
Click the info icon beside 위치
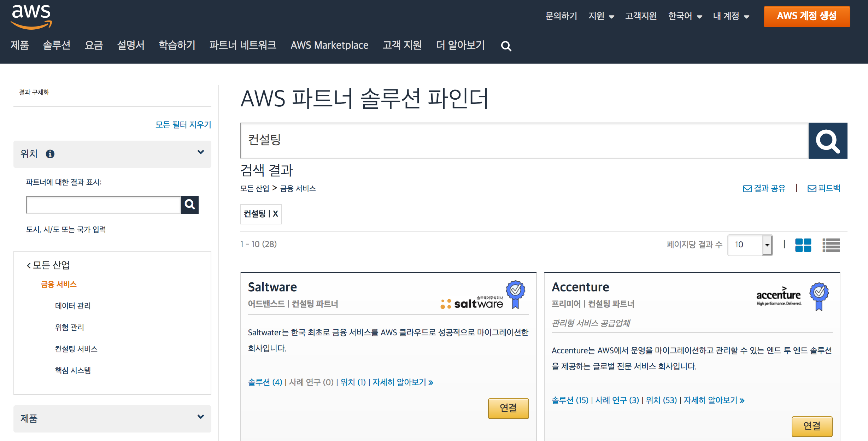coord(50,154)
